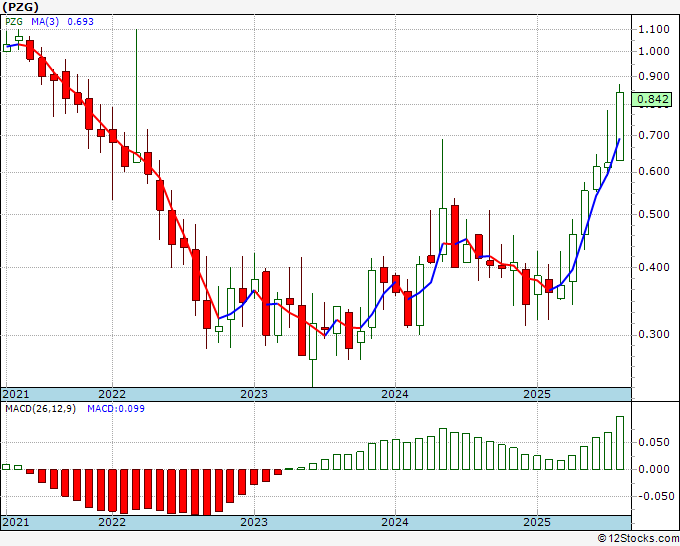Click the moving average value 0.693
Image resolution: width=680 pixels, height=546 pixels.
coord(81,22)
